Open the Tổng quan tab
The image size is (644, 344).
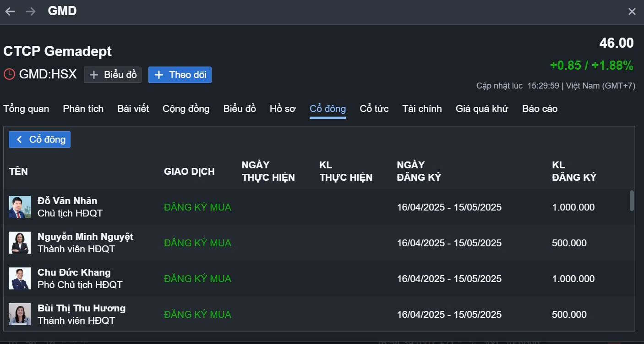26,109
